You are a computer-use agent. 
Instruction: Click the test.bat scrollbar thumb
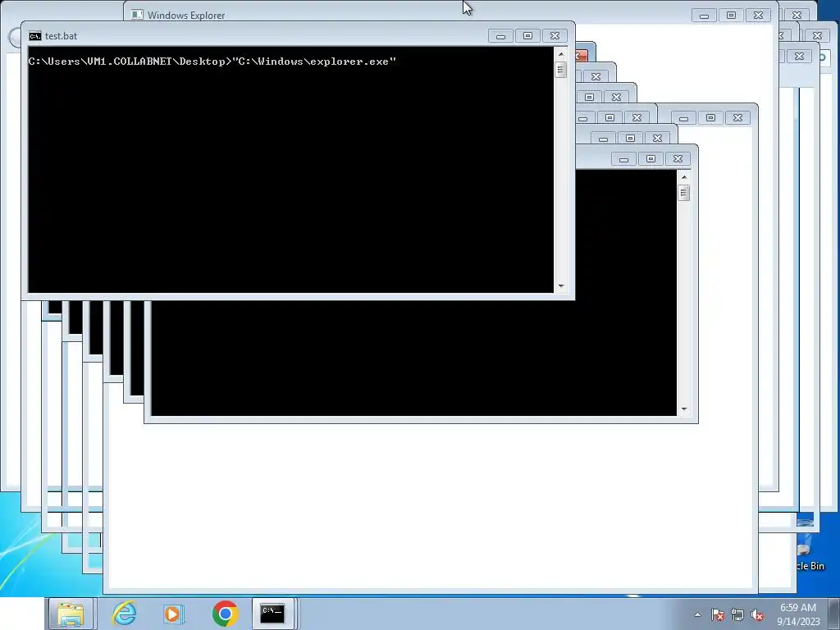[561, 70]
